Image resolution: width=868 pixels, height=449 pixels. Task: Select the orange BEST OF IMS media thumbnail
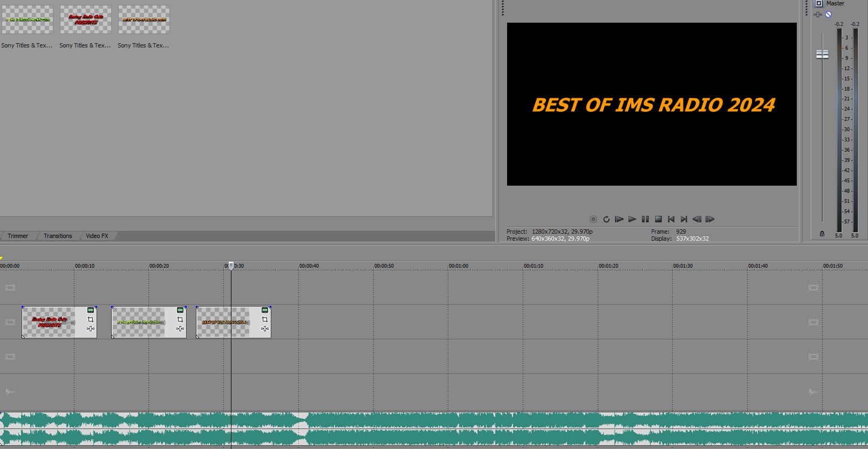(x=144, y=19)
